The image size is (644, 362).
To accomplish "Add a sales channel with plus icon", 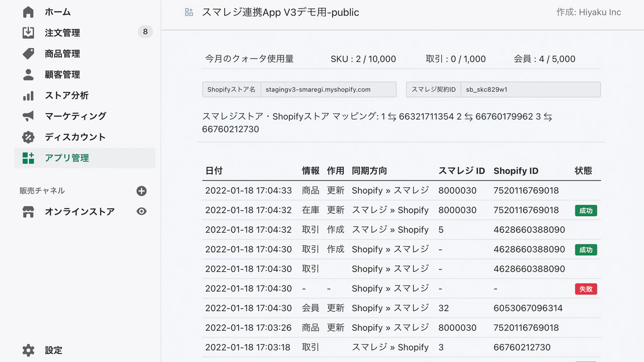I will [141, 191].
